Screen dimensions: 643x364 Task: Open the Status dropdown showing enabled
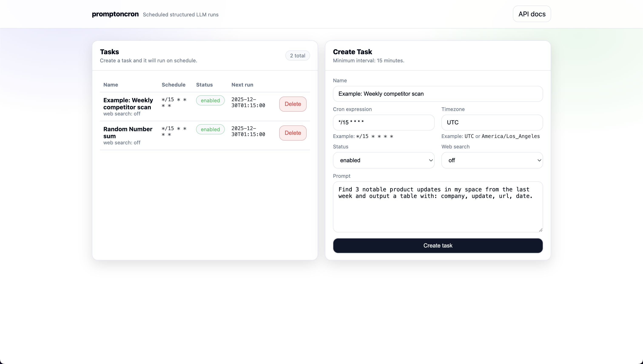tap(384, 160)
